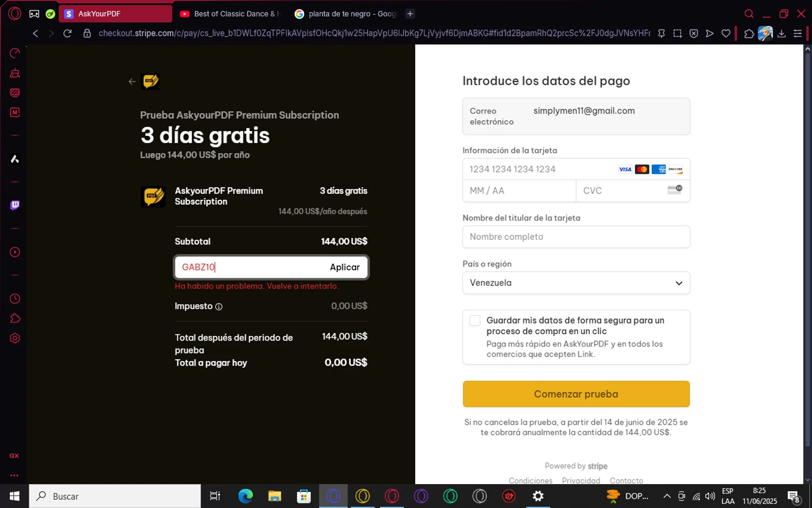Open the ad blocker shield icon

[693, 34]
